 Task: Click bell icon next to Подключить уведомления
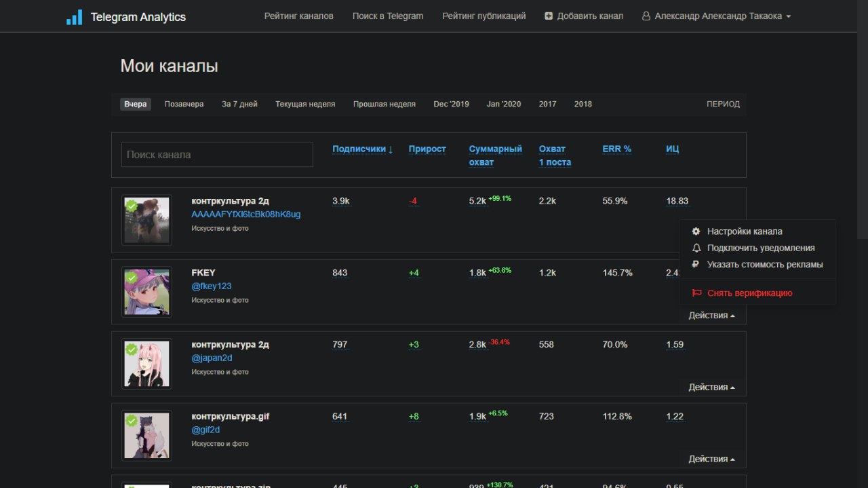point(696,248)
